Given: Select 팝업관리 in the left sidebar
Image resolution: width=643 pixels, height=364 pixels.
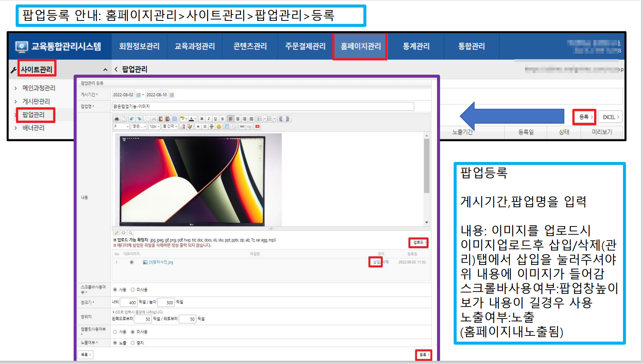Looking at the screenshot, I should pyautogui.click(x=34, y=115).
